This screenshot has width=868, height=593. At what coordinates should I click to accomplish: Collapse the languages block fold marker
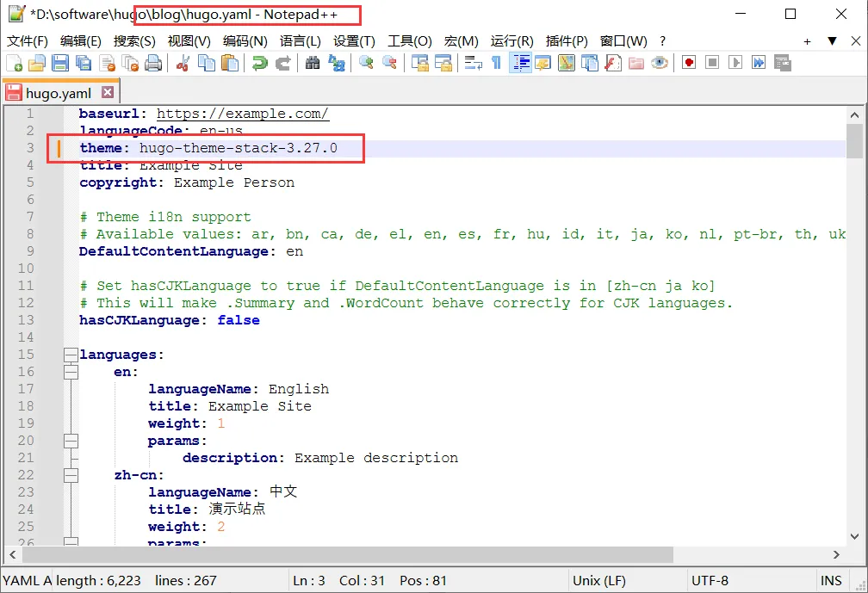point(71,355)
